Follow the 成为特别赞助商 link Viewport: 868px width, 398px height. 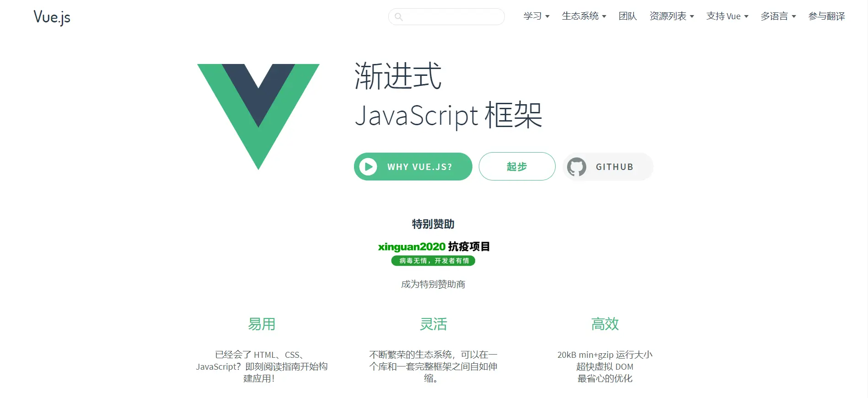tap(433, 284)
